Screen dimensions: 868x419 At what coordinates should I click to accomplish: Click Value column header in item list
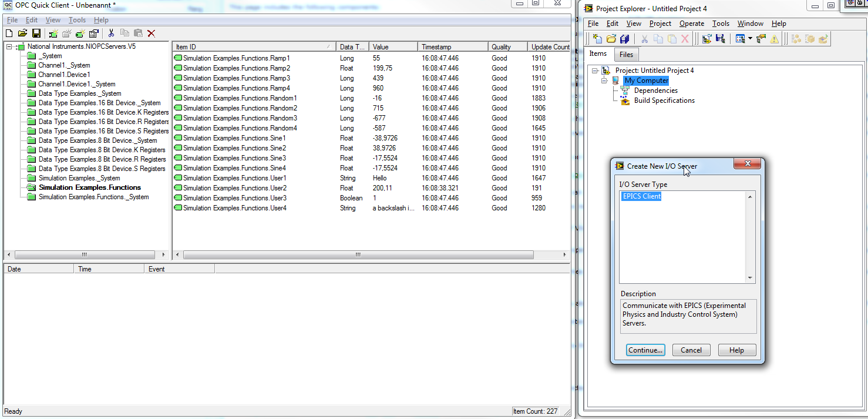393,47
